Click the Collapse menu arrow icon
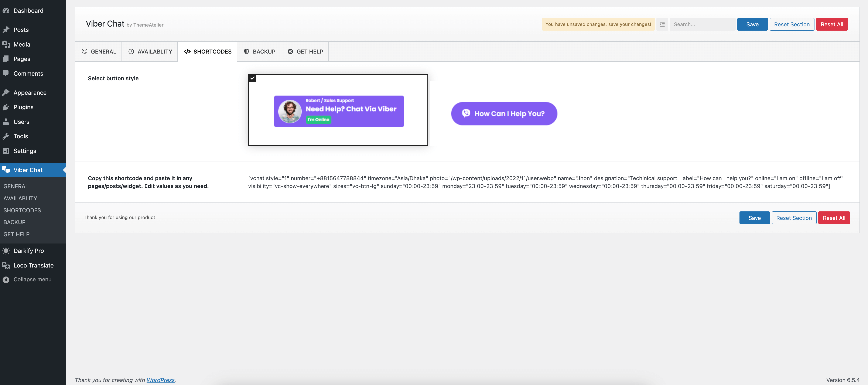Image resolution: width=868 pixels, height=385 pixels. [6, 279]
